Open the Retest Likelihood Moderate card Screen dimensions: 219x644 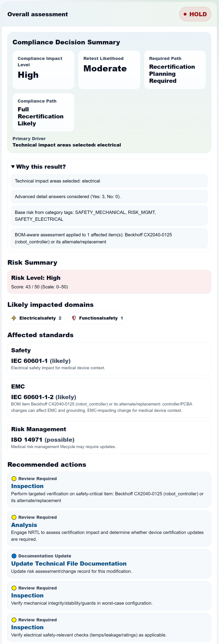pos(109,69)
